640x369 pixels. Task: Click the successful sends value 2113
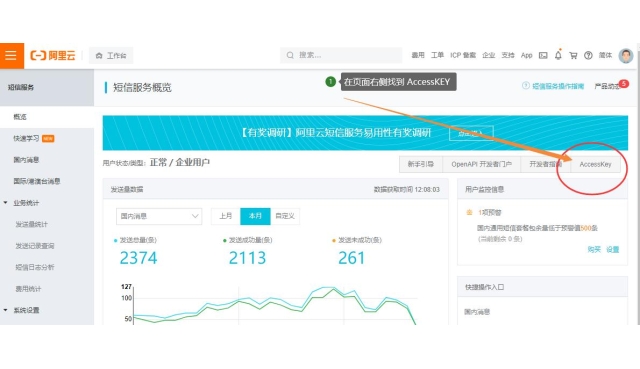click(x=247, y=258)
